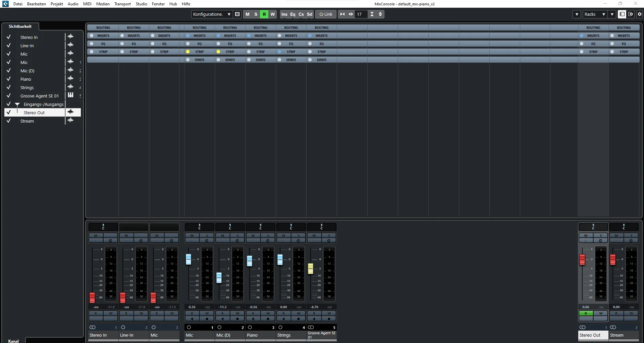Click the waveform icon of Stereo In row

[x=70, y=37]
